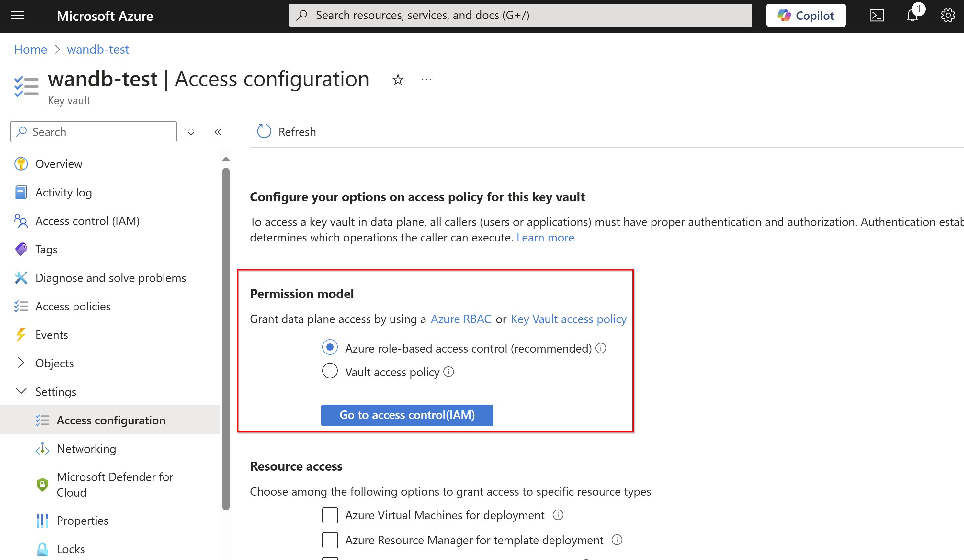
Task: Open Access policies in the sidebar
Action: point(73,306)
